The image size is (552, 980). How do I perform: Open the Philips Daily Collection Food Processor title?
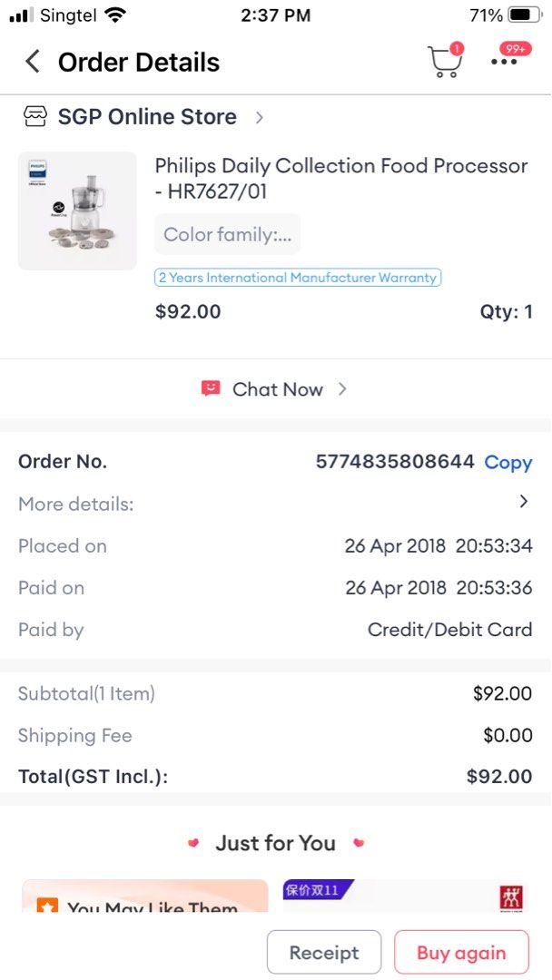(x=340, y=178)
